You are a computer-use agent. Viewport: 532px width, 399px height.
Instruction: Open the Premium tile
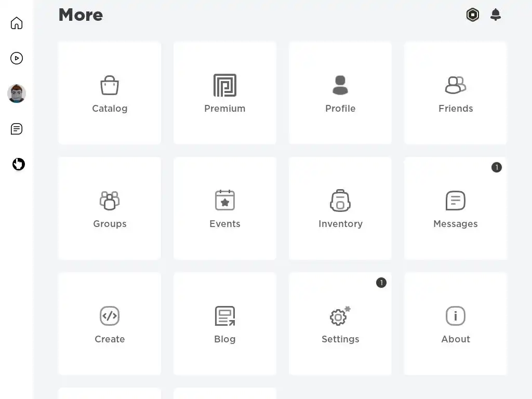(x=225, y=94)
